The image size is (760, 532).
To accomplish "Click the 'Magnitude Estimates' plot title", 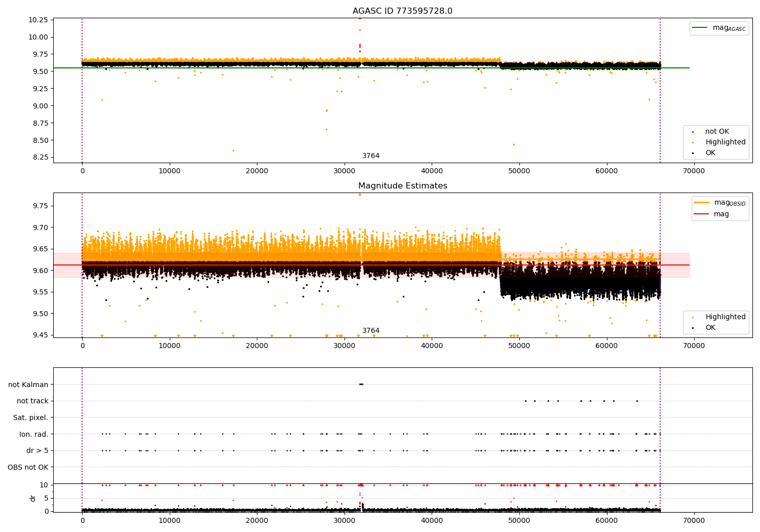I will coord(402,186).
